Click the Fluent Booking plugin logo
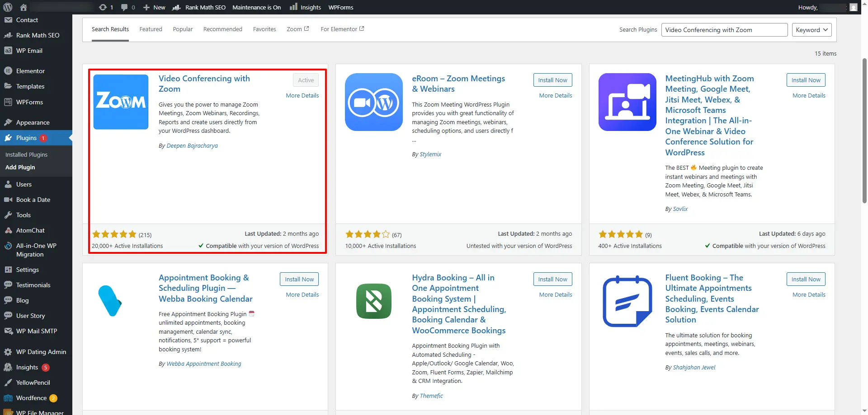 [627, 301]
